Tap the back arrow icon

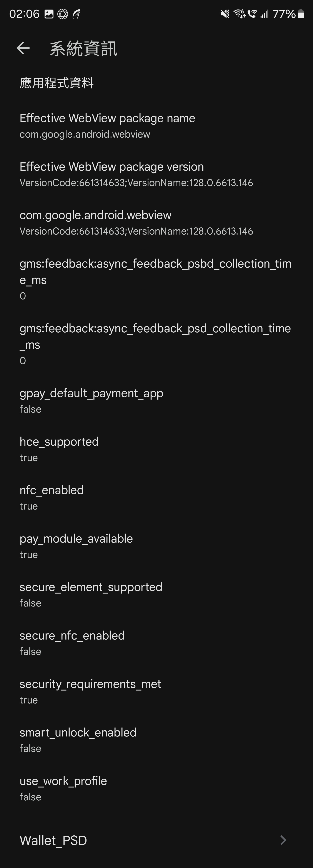23,48
